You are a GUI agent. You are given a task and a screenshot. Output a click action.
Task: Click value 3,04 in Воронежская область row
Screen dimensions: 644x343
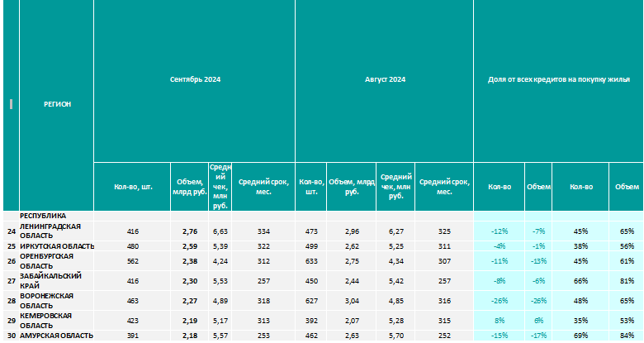(352, 301)
